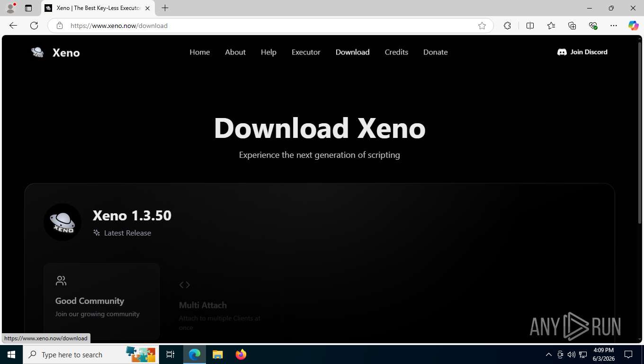Open Settings and more ellipsis menu
Screen dimensions: 644x364
pyautogui.click(x=614, y=26)
